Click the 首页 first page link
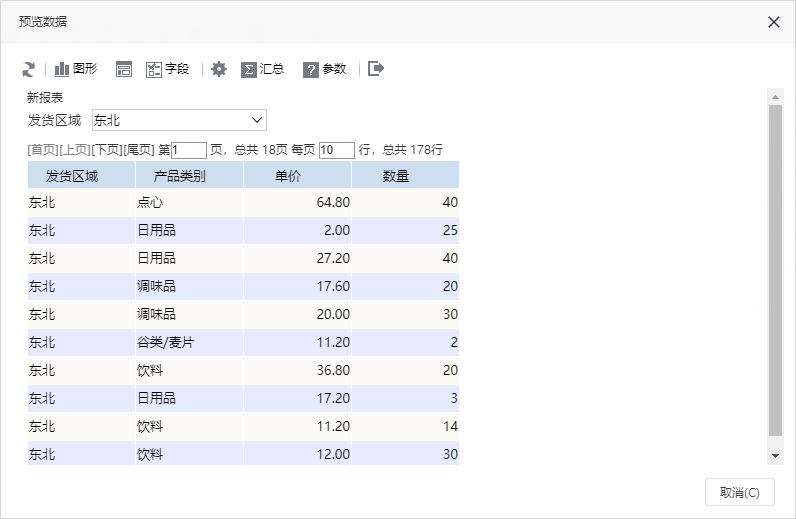796x519 pixels. point(43,150)
